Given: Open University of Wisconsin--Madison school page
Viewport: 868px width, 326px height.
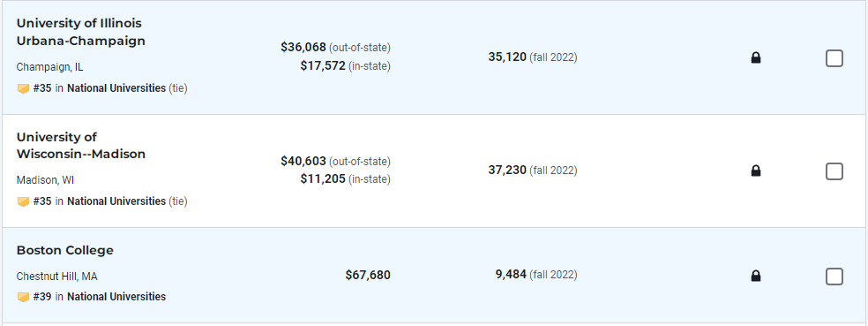Looking at the screenshot, I should pos(81,145).
